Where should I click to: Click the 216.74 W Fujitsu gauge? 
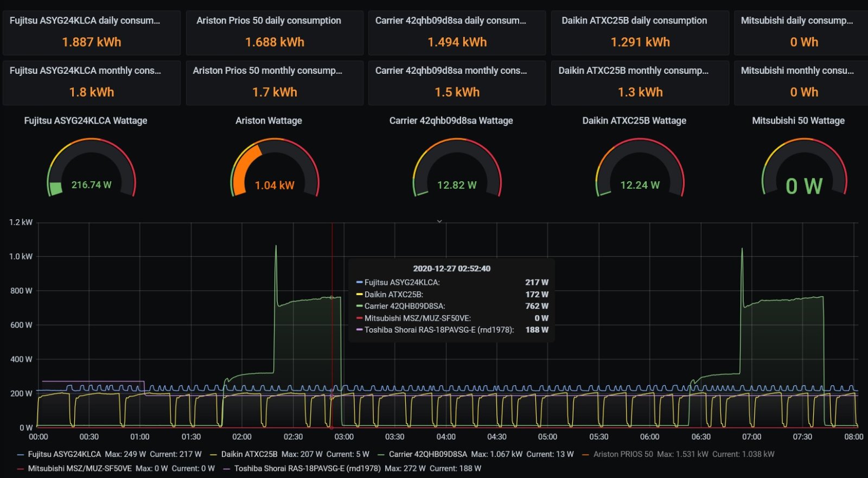(x=91, y=168)
